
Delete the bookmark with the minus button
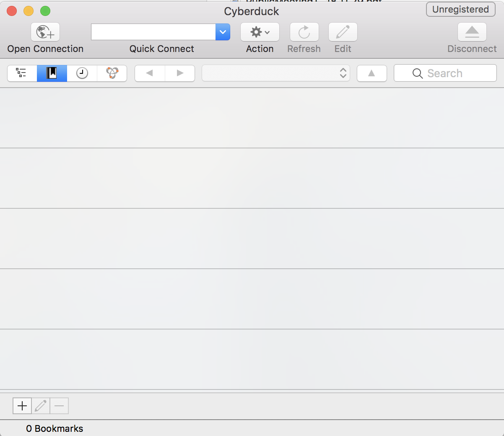(59, 406)
